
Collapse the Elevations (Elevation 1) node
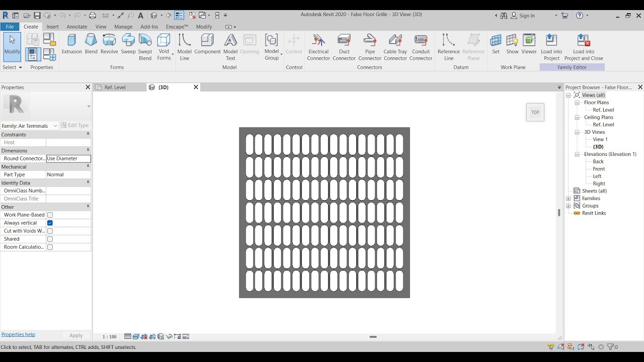coord(577,154)
